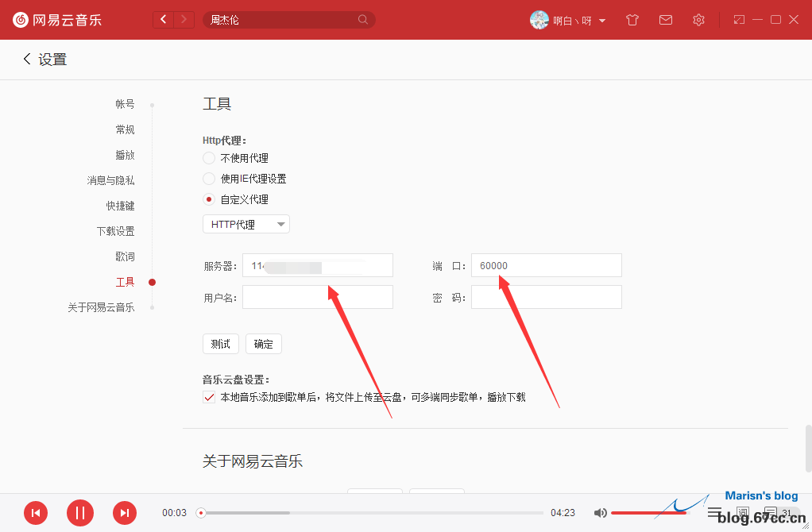Screen dimensions: 812x532
Task: Open the skin (T-shirt) theme icon
Action: pos(632,20)
